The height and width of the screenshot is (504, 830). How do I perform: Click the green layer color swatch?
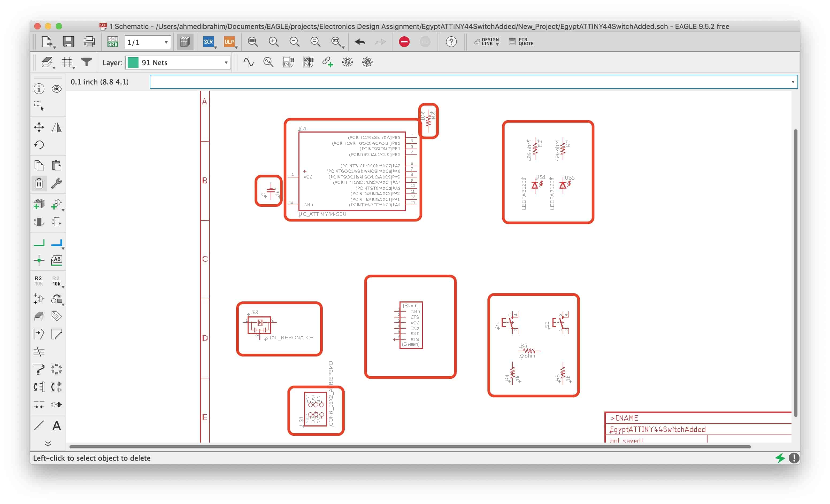[x=133, y=63]
